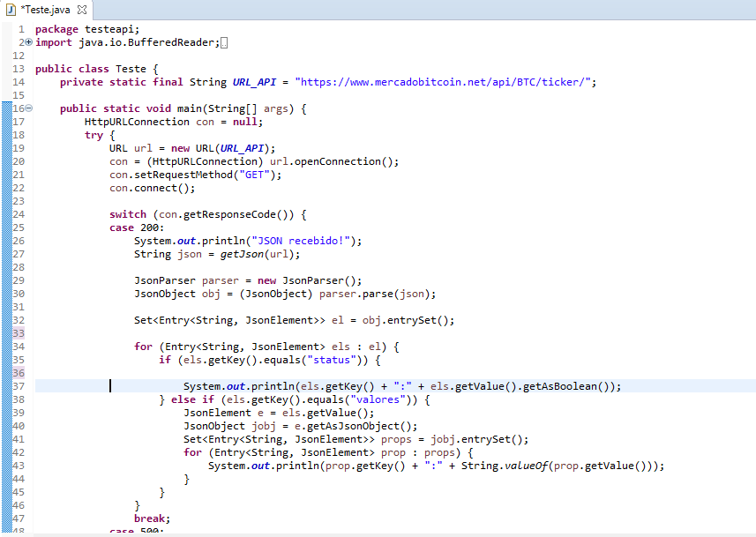Collapse the main method on line 16
Viewport: 756px width, 537px height.
pyautogui.click(x=29, y=108)
